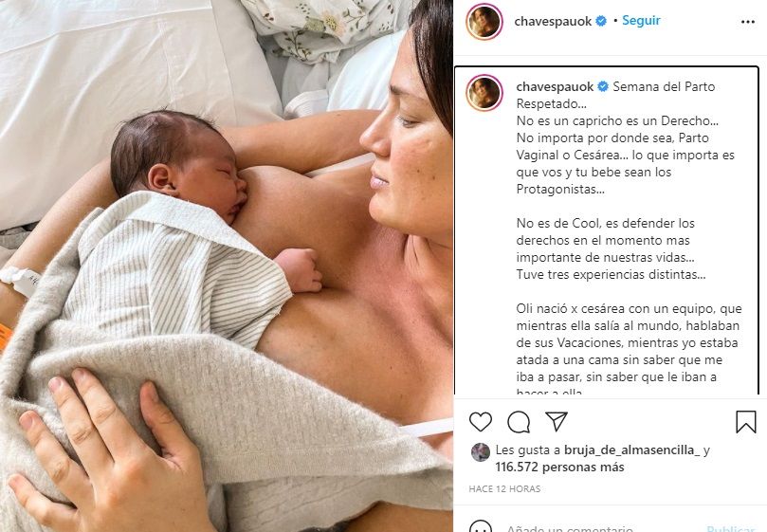Click the small liker avatar thumbnail
767x532 pixels.
pyautogui.click(x=481, y=452)
